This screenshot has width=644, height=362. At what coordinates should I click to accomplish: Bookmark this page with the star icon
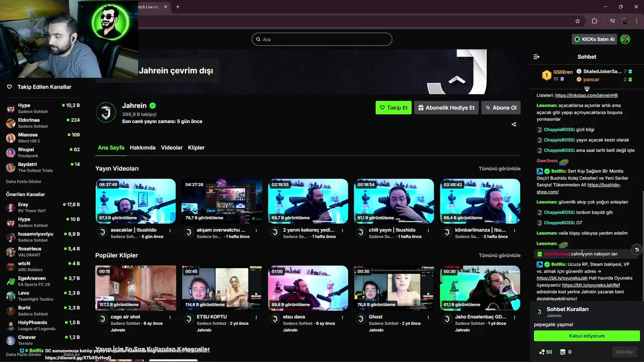coord(578,21)
